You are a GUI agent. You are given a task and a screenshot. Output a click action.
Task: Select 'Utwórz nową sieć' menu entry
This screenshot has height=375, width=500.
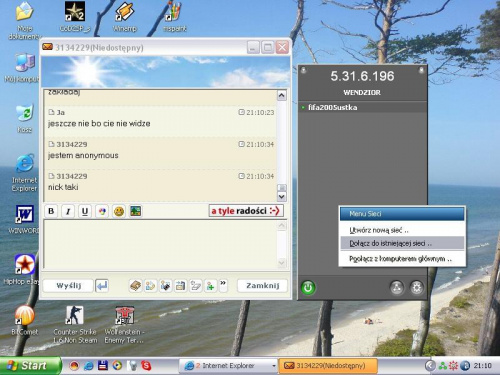pos(402,230)
